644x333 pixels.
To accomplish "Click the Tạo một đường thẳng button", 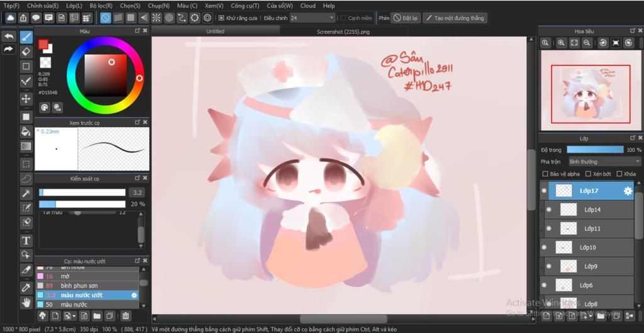I will (455, 18).
